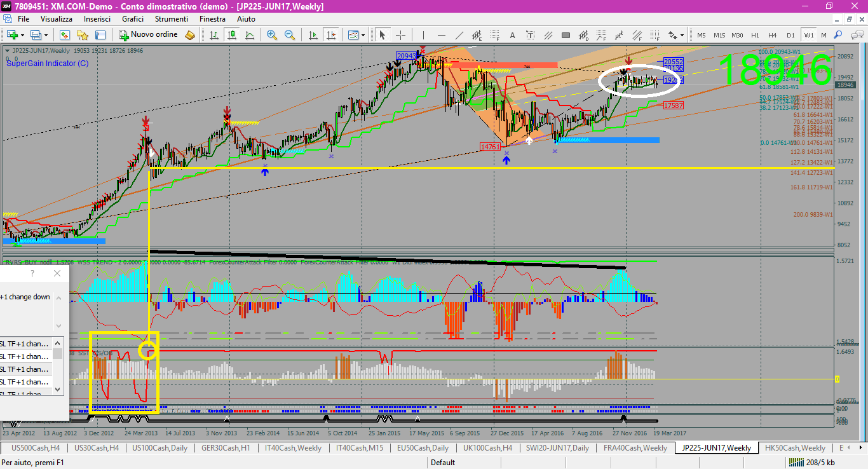Switch to GER30Cash,H1 chart tab
This screenshot has height=469, width=868.
(226, 448)
